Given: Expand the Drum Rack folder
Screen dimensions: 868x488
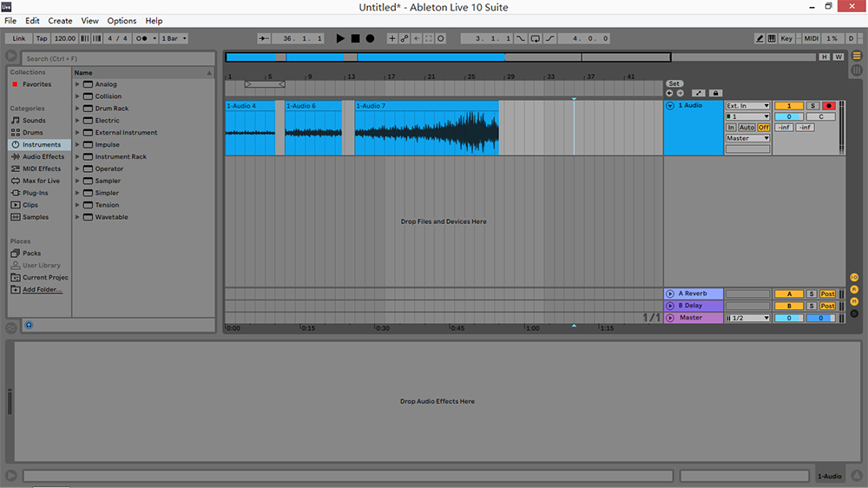Looking at the screenshot, I should tap(77, 109).
